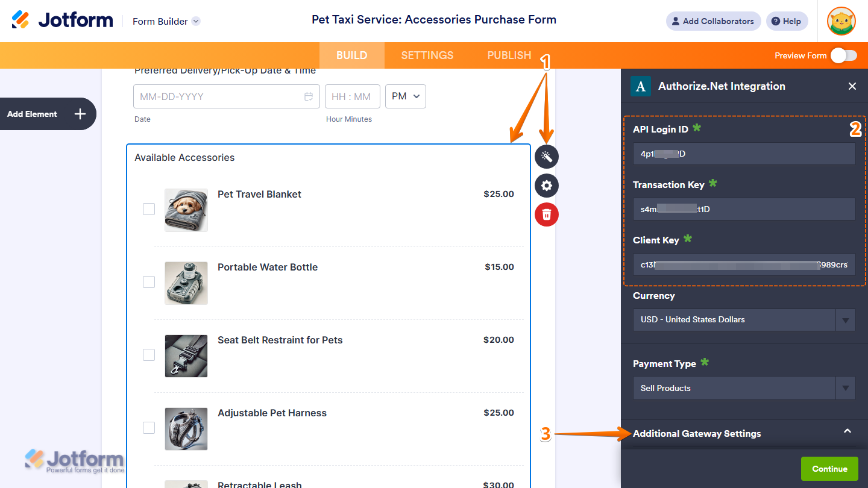Collapse the Additional Gateway Settings section
868x488 pixels.
click(x=848, y=432)
